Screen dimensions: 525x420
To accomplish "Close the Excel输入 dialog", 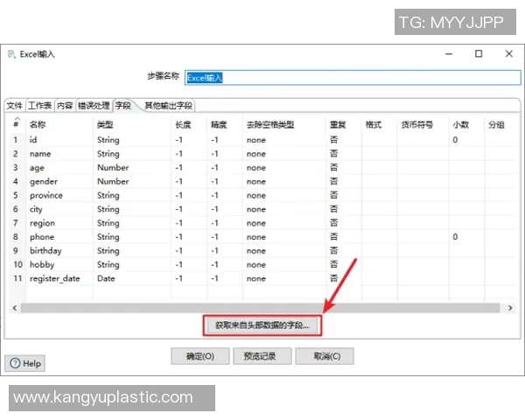I will (509, 54).
